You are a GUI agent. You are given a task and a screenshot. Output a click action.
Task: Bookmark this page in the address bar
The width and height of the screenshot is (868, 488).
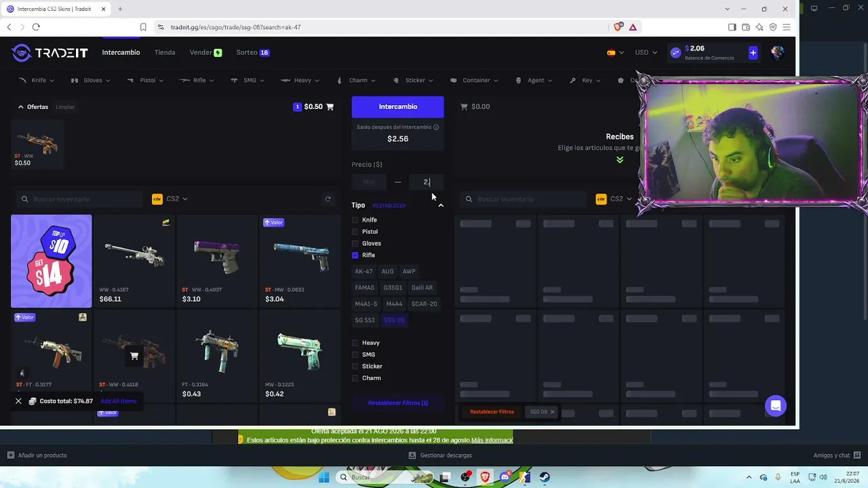(x=143, y=27)
